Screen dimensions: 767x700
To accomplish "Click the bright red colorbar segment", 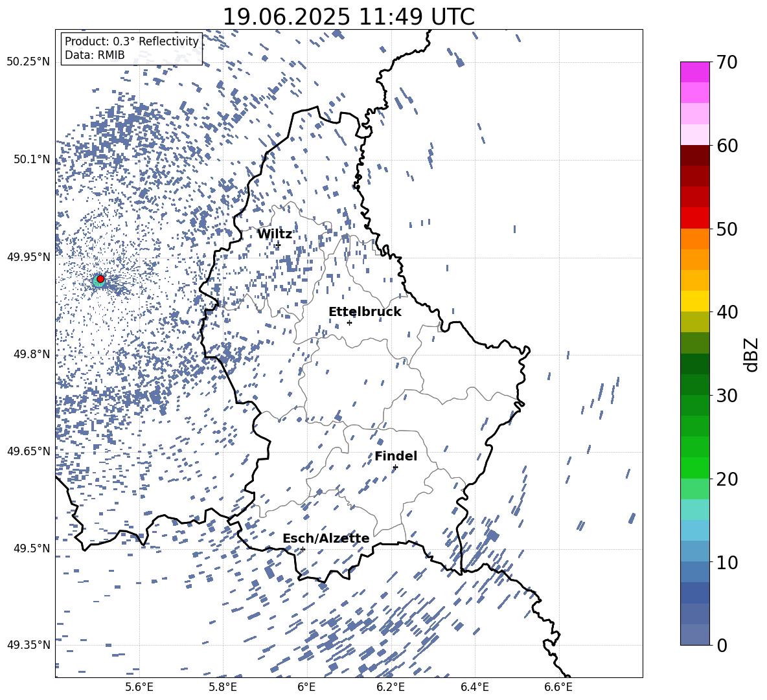I will [x=694, y=218].
